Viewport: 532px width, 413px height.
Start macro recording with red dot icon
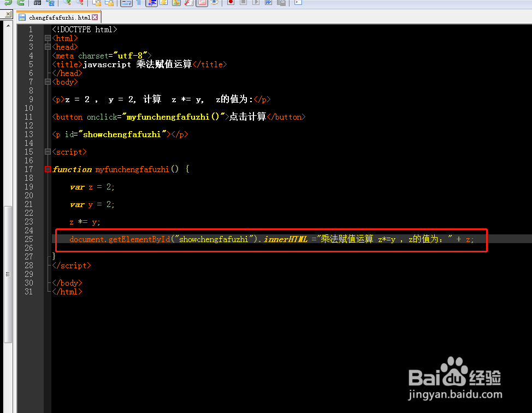230,2
